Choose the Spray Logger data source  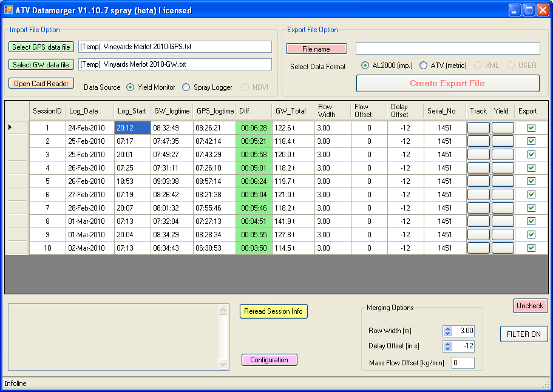click(x=186, y=87)
